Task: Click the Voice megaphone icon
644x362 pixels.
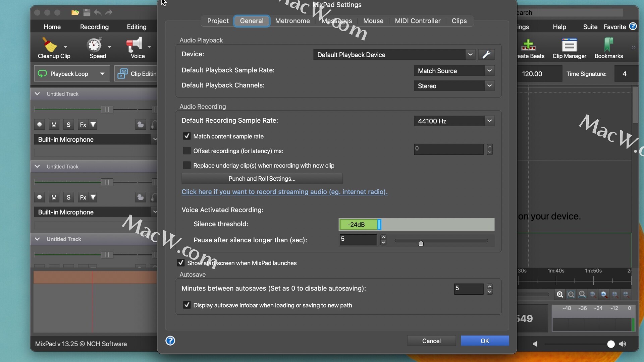Action: click(134, 45)
